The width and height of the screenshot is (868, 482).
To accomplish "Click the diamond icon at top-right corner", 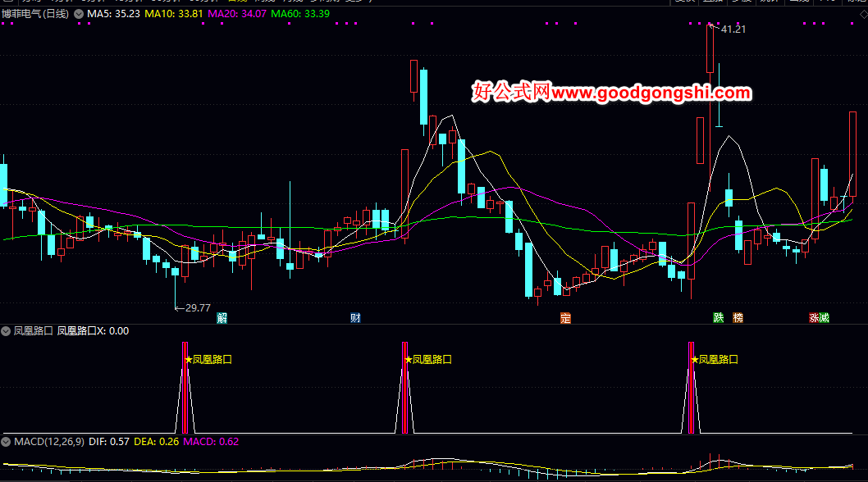I will [863, 15].
